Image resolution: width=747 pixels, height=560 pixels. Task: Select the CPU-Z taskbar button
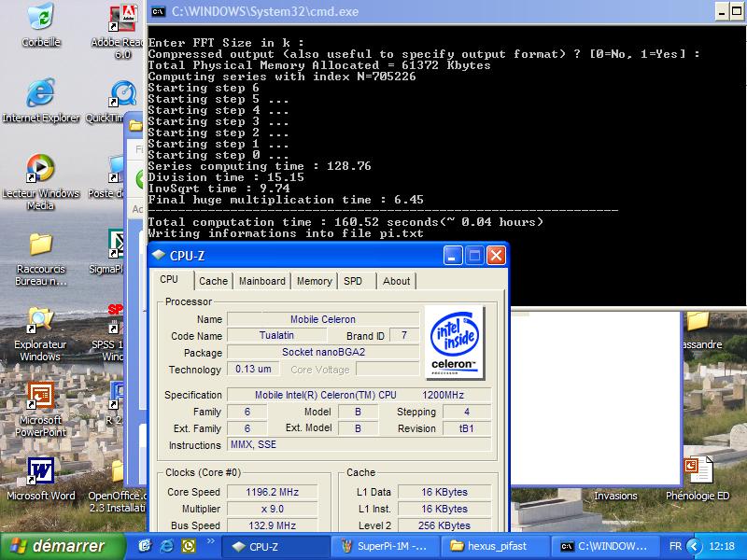coord(275,547)
